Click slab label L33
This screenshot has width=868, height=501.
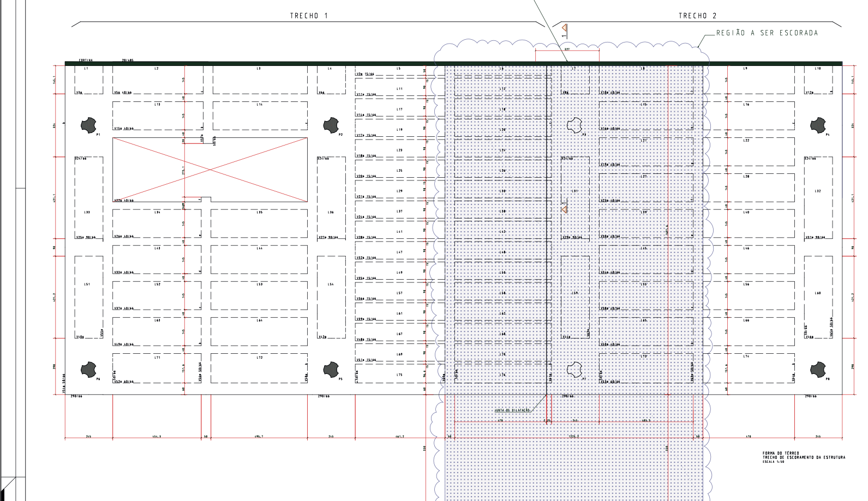87,212
